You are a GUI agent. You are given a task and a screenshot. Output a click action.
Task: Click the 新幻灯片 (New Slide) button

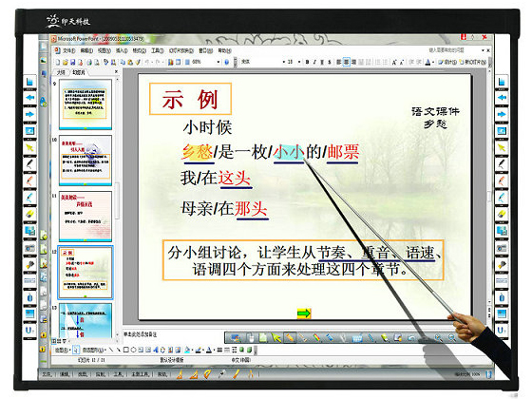473,62
